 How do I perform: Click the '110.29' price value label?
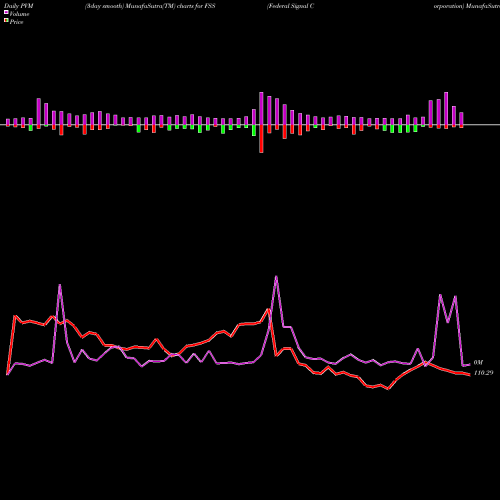[483, 373]
